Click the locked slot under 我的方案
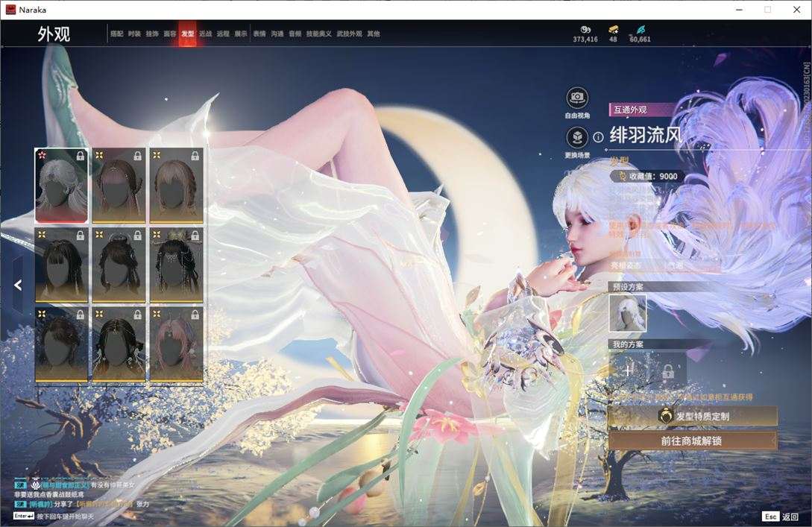The width and height of the screenshot is (812, 527). tap(668, 370)
